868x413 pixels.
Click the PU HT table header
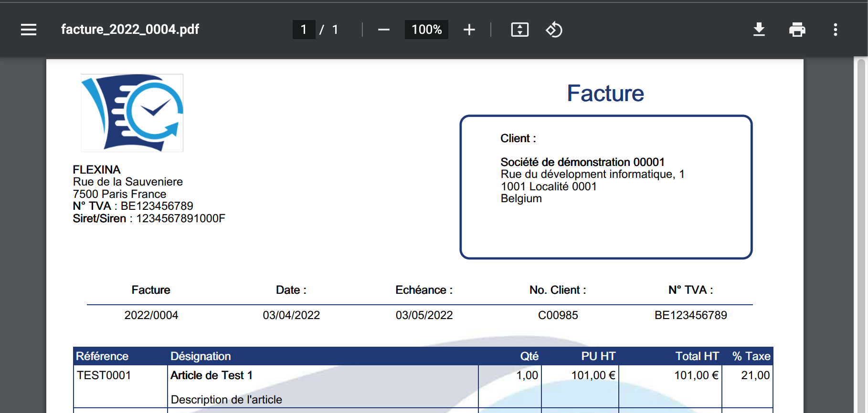[598, 356]
